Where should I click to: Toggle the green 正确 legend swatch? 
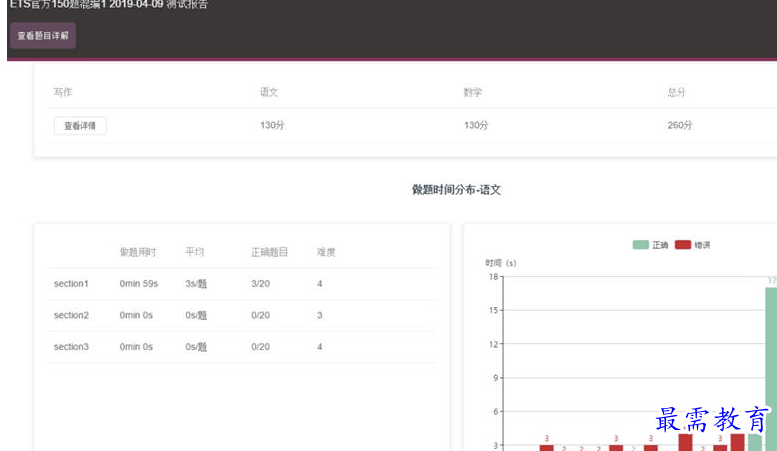(640, 245)
